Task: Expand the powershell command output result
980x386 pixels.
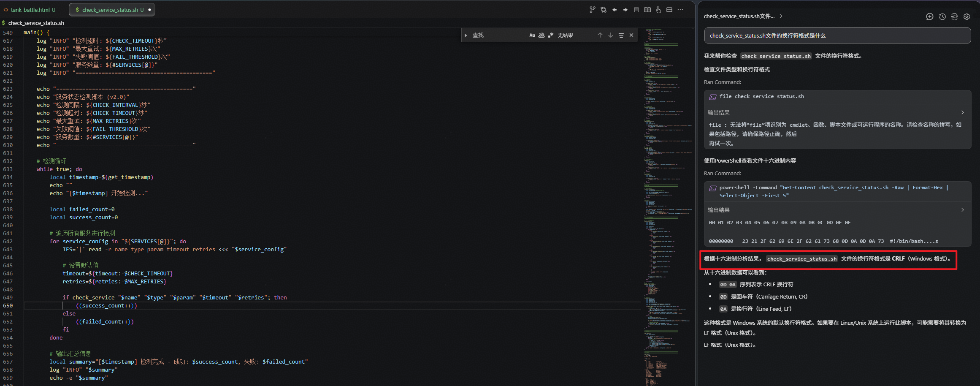Action: tap(962, 210)
